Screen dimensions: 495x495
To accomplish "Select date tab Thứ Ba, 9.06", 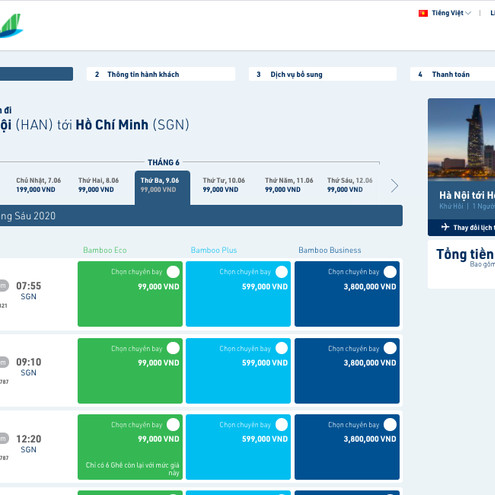I will [162, 187].
